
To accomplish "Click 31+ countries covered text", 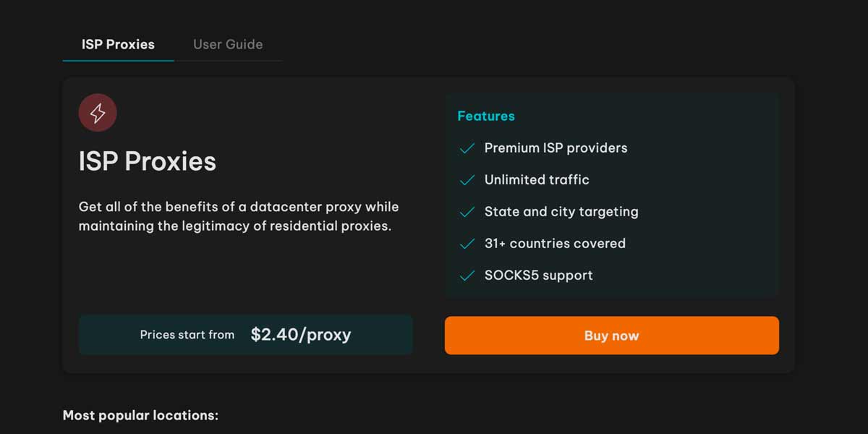I will (555, 243).
